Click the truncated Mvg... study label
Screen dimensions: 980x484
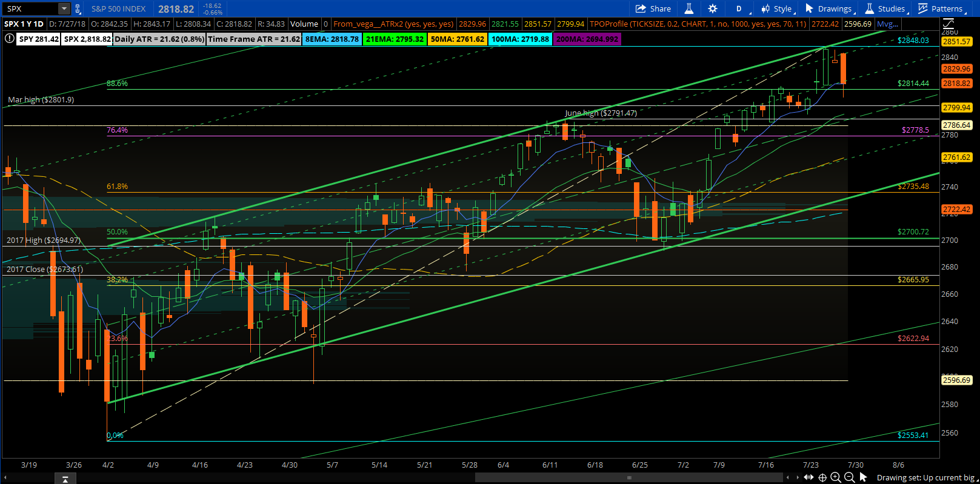point(888,24)
